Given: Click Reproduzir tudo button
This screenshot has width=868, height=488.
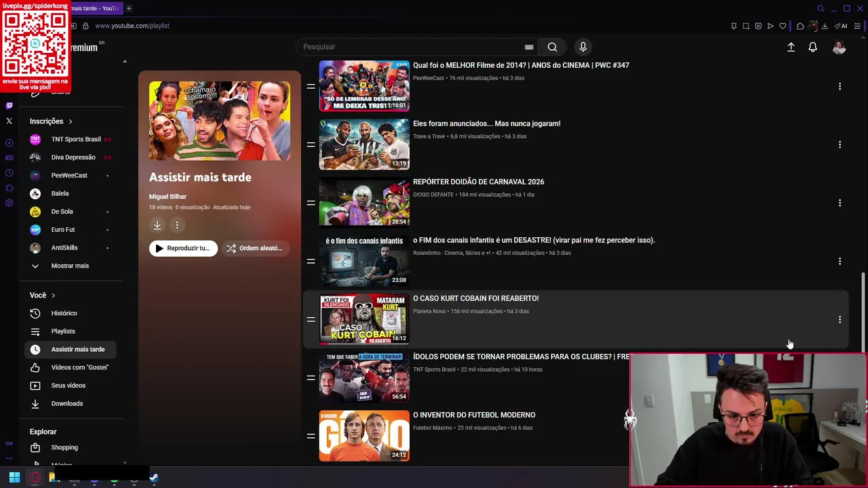Looking at the screenshot, I should click(x=183, y=248).
